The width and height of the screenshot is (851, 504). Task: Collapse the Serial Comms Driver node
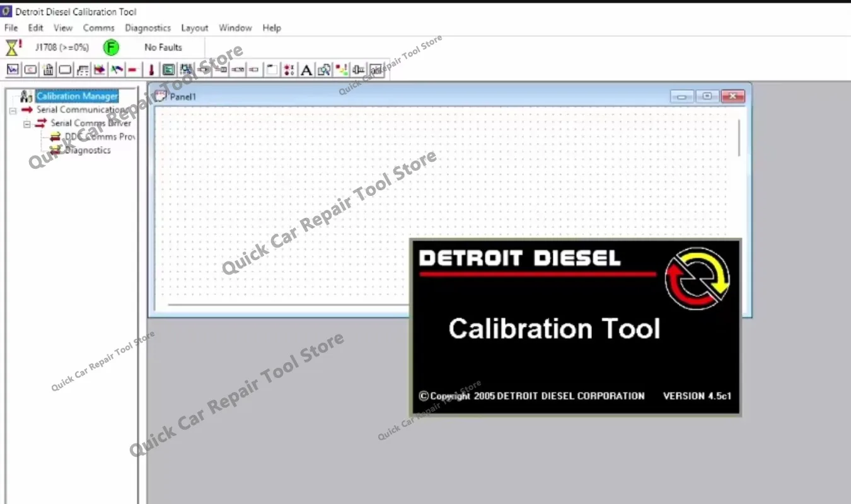pyautogui.click(x=27, y=124)
